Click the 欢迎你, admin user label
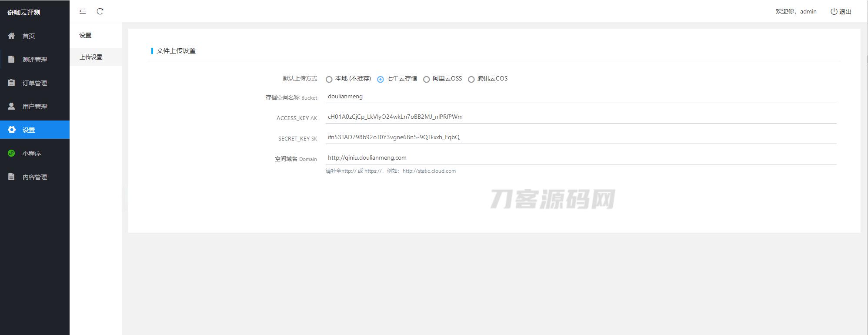The image size is (868, 335). [x=796, y=12]
